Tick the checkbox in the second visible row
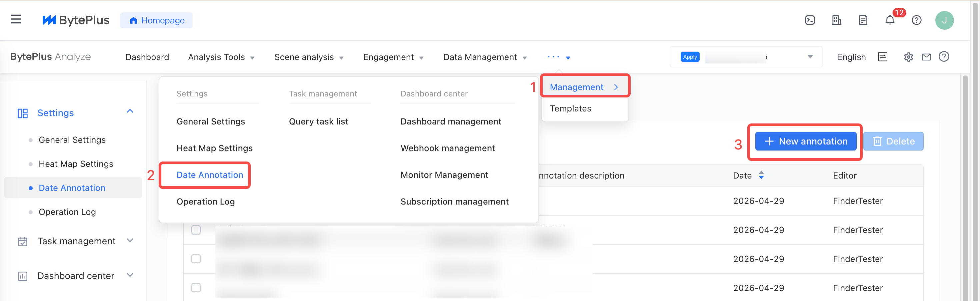Viewport: 980px width, 301px height. click(196, 259)
